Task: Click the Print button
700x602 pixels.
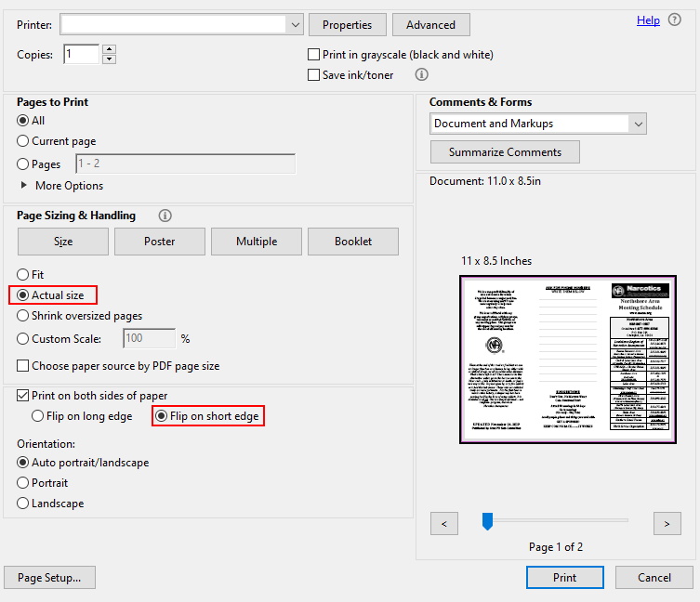Action: tap(564, 577)
